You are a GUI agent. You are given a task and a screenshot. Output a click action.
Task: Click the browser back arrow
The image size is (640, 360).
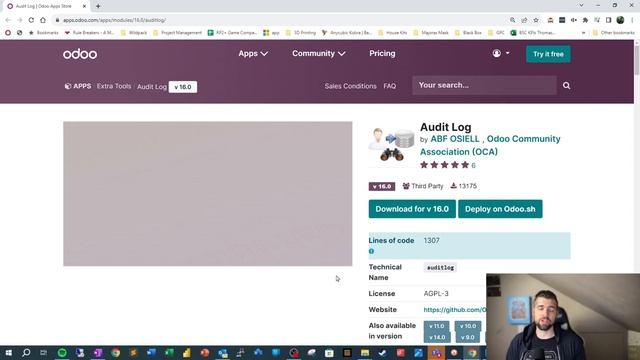8,20
